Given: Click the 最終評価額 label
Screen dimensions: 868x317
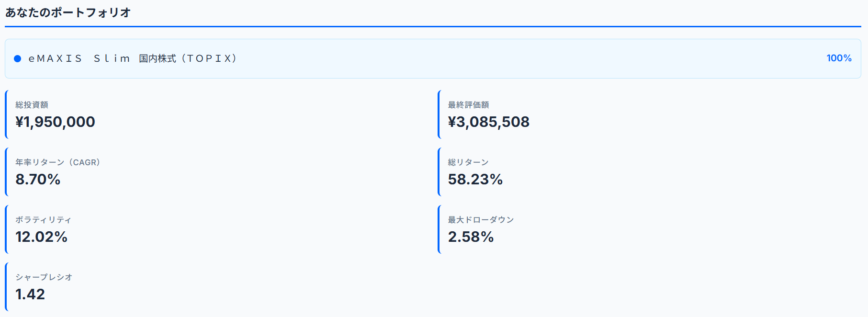Looking at the screenshot, I should 468,105.
